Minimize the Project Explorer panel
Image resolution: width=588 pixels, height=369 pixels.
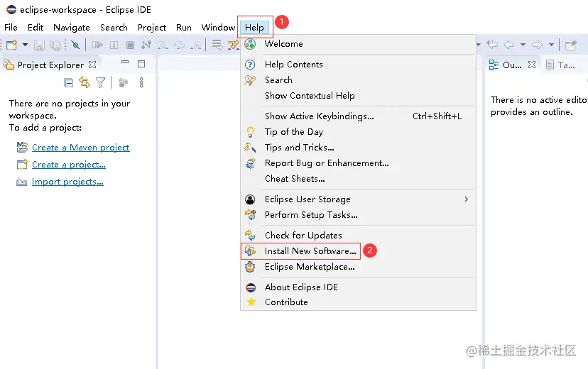coord(125,64)
